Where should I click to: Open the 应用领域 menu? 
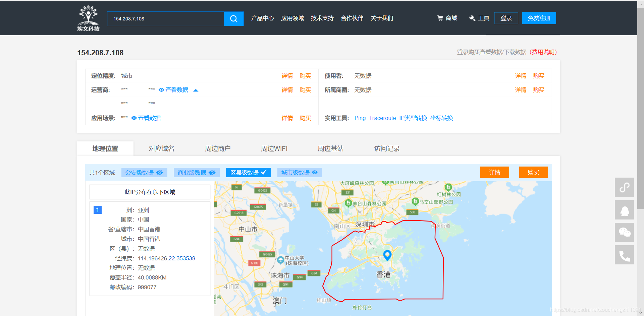(292, 18)
